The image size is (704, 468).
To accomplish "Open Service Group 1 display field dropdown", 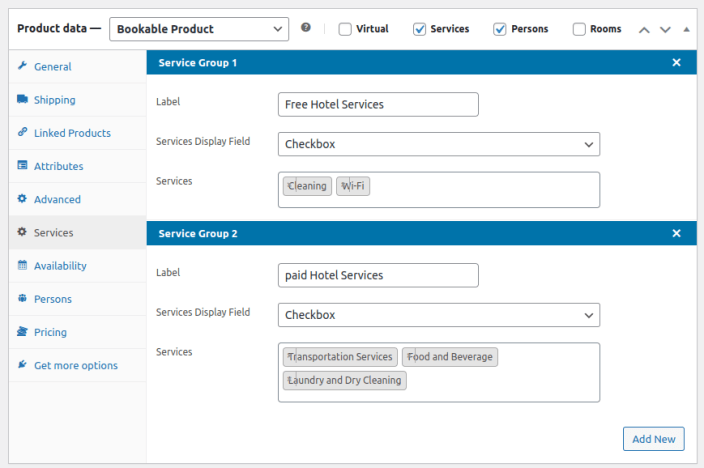I will click(439, 144).
